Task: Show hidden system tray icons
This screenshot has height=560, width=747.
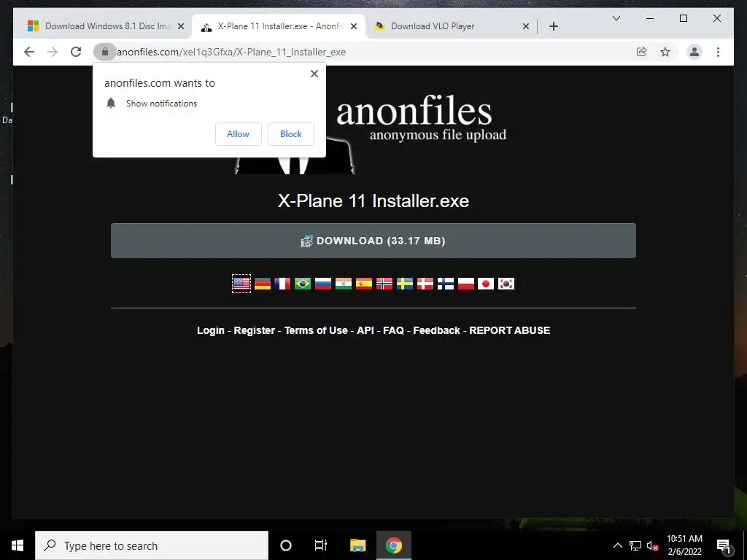Action: [x=617, y=545]
